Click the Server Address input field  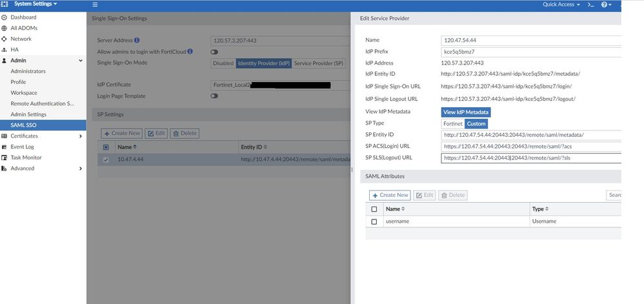pyautogui.click(x=281, y=41)
